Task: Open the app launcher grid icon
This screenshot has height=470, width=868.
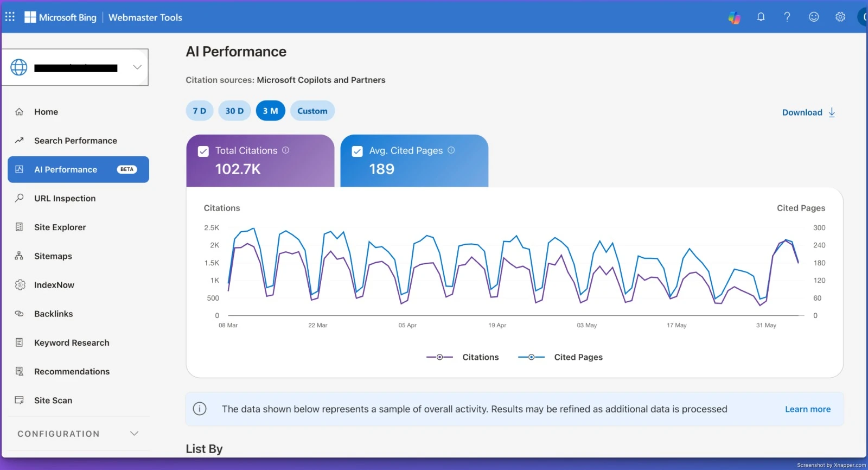Action: 10,17
